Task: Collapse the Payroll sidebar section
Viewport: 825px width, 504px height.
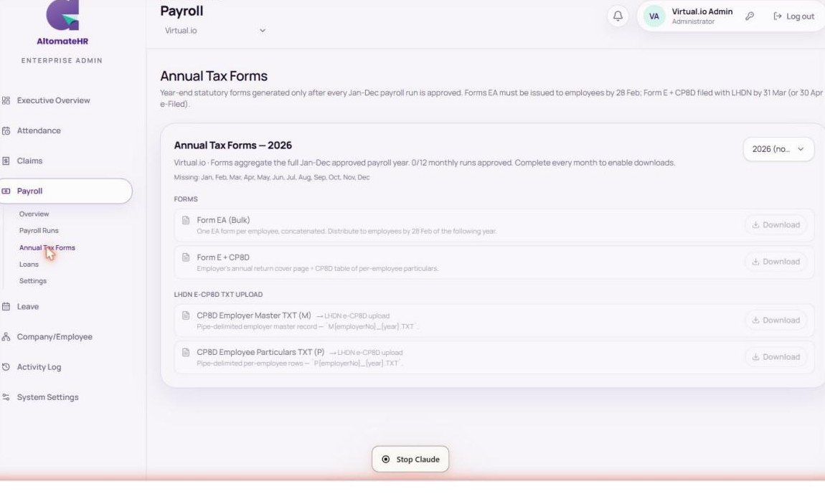Action: 66,191
